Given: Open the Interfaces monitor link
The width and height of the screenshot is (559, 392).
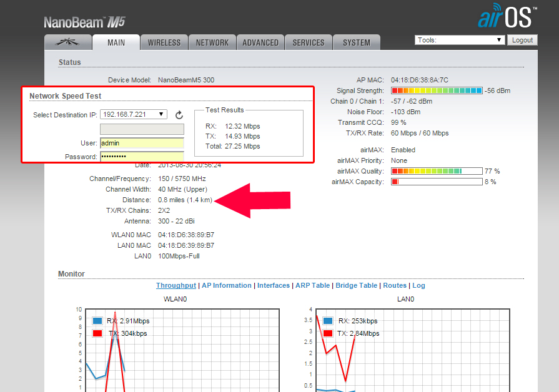Looking at the screenshot, I should 274,285.
